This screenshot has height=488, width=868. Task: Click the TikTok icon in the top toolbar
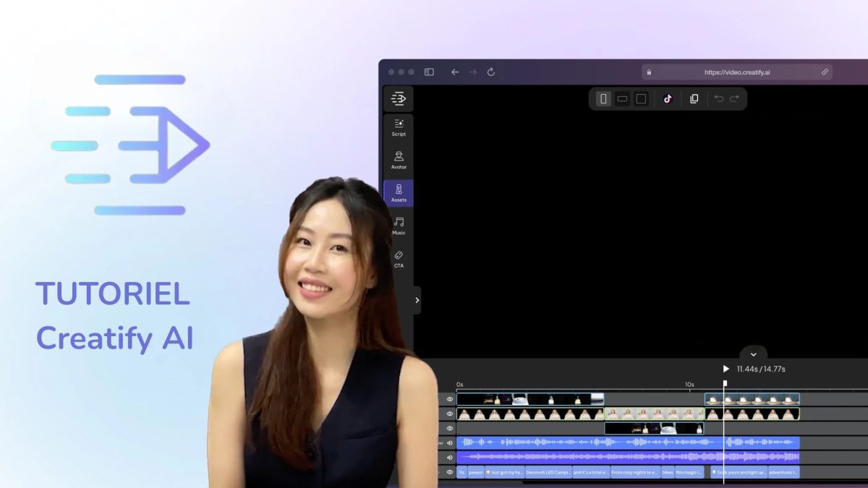[668, 99]
